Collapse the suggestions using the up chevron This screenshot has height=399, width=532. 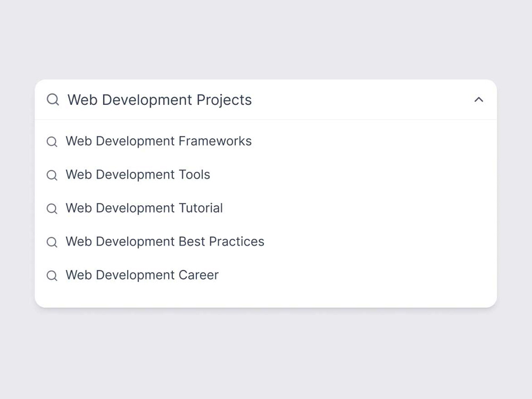[x=479, y=99]
